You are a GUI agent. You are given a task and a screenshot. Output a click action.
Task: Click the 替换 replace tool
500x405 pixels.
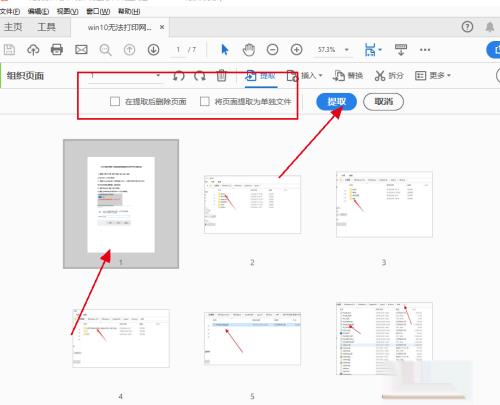[x=348, y=76]
